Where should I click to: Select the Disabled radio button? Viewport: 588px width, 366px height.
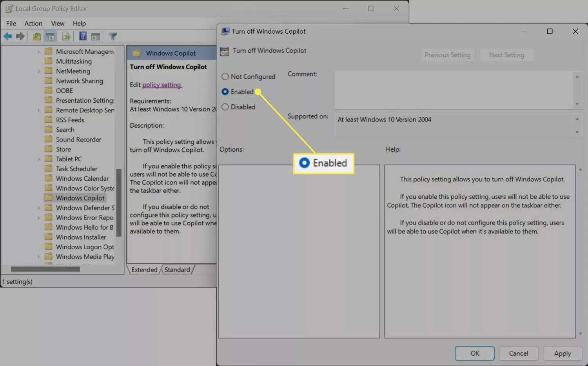pyautogui.click(x=225, y=107)
